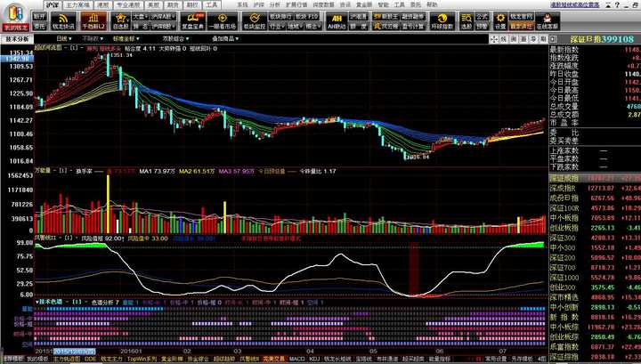Switch to the 工具 top tab
The image size is (641, 364).
point(211,5)
